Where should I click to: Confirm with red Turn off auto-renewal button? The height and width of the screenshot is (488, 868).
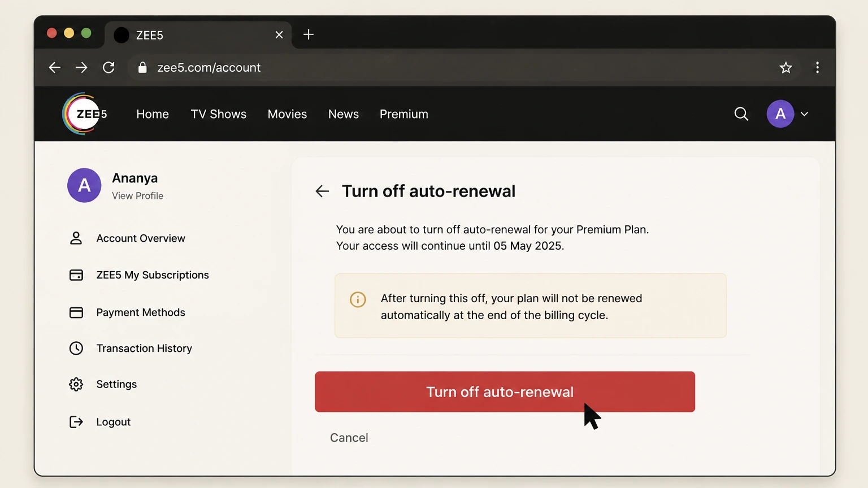[505, 391]
